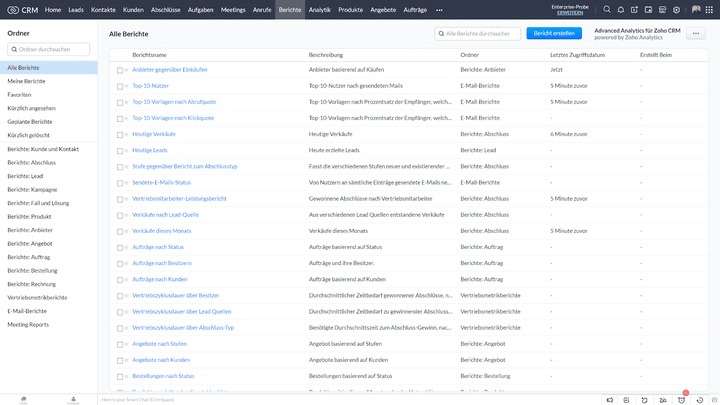Image resolution: width=720 pixels, height=405 pixels.
Task: Star the Verkäufe dieses Monats report
Action: tap(126, 231)
